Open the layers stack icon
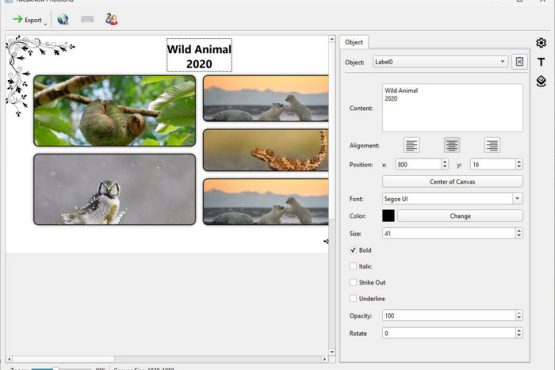 [x=541, y=81]
